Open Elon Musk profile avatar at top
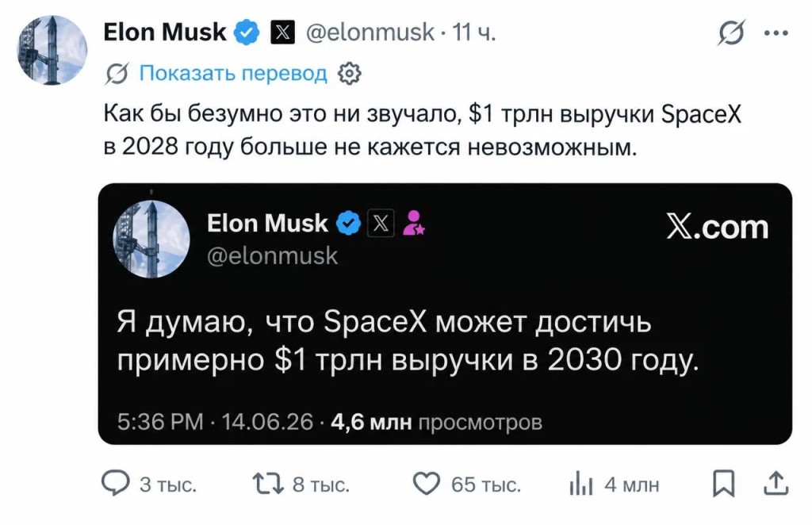Image resolution: width=812 pixels, height=525 pixels. pyautogui.click(x=52, y=50)
